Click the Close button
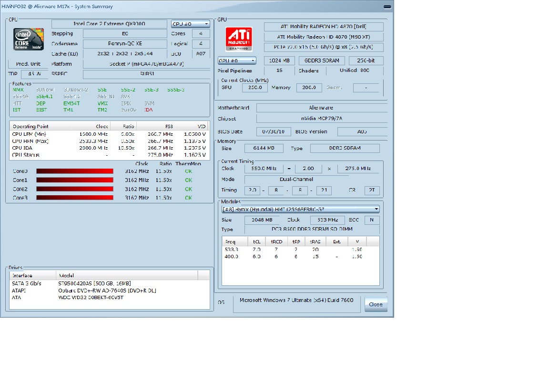 click(x=376, y=304)
